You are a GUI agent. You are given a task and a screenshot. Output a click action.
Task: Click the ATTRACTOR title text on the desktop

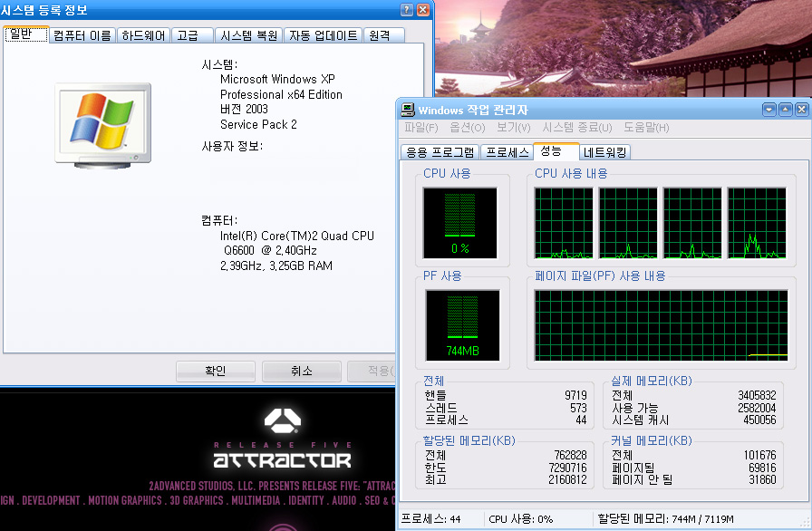click(282, 460)
